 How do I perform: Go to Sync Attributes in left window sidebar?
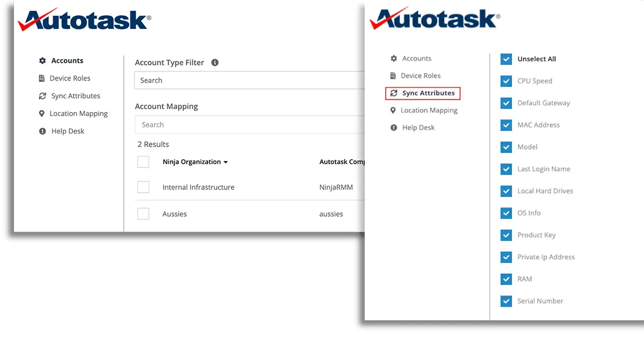click(x=76, y=96)
